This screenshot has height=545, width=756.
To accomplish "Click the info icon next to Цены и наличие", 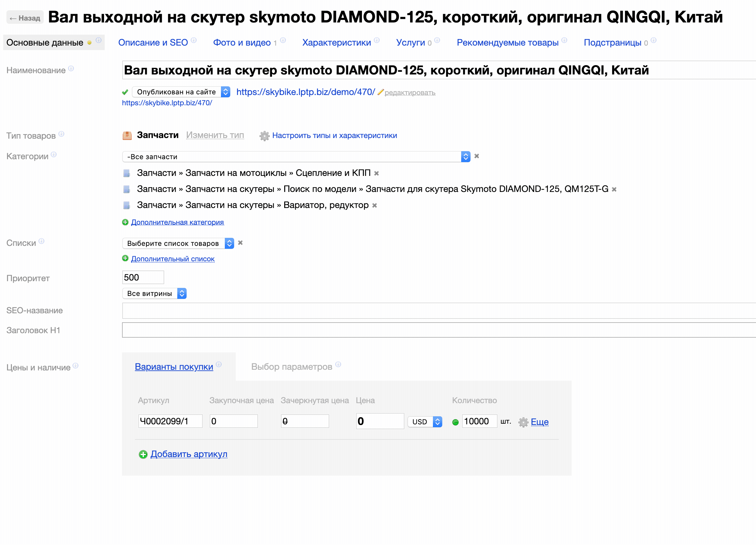I will point(76,366).
